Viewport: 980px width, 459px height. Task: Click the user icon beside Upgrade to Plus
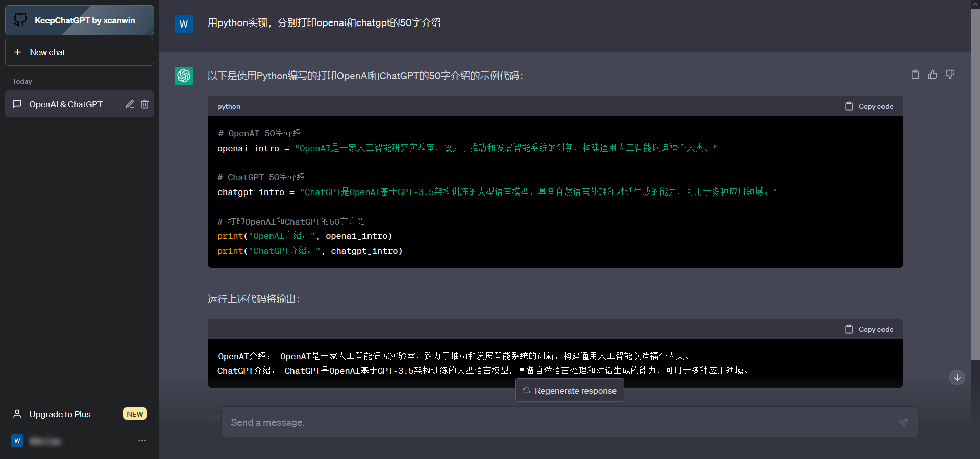pos(17,414)
